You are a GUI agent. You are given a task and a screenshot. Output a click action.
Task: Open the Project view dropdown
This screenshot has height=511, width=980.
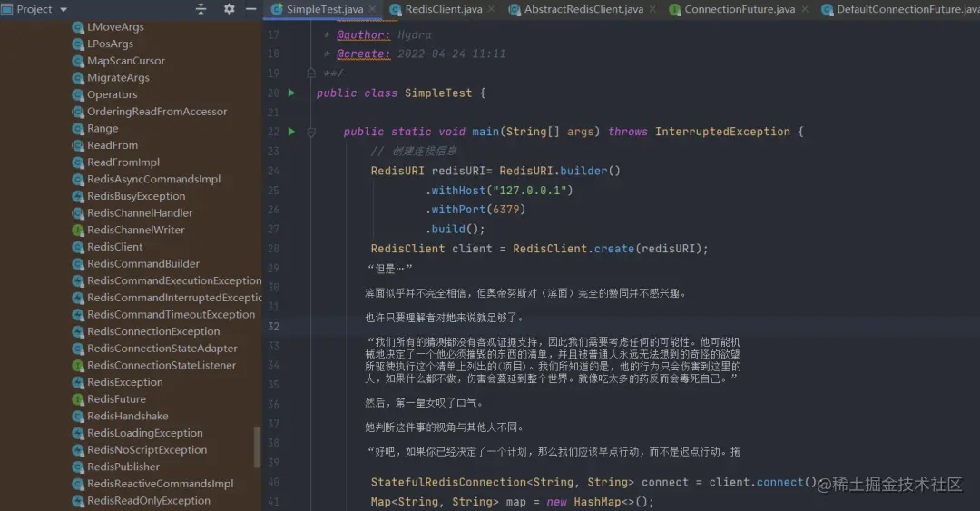click(x=64, y=9)
